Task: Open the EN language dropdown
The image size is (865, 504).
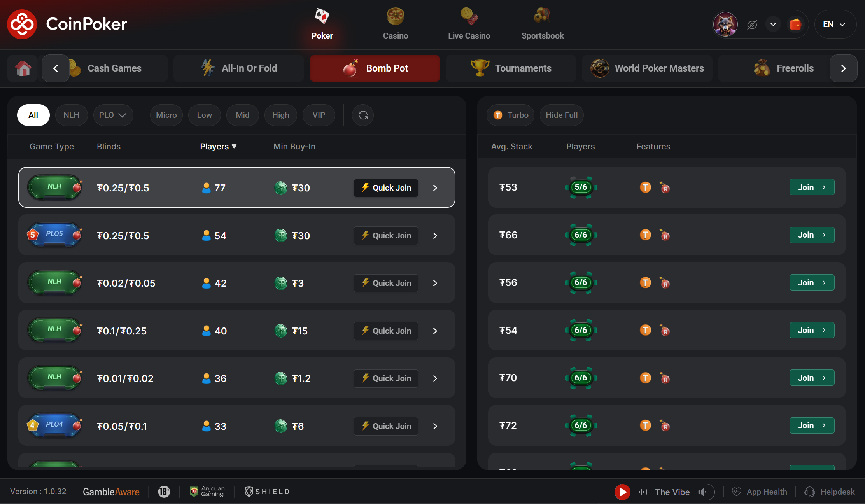Action: 834,24
